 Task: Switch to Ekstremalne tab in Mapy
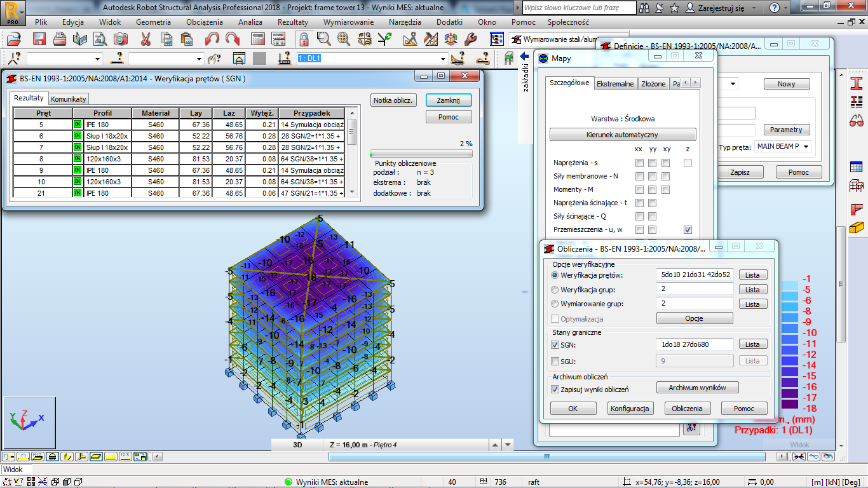tap(615, 84)
